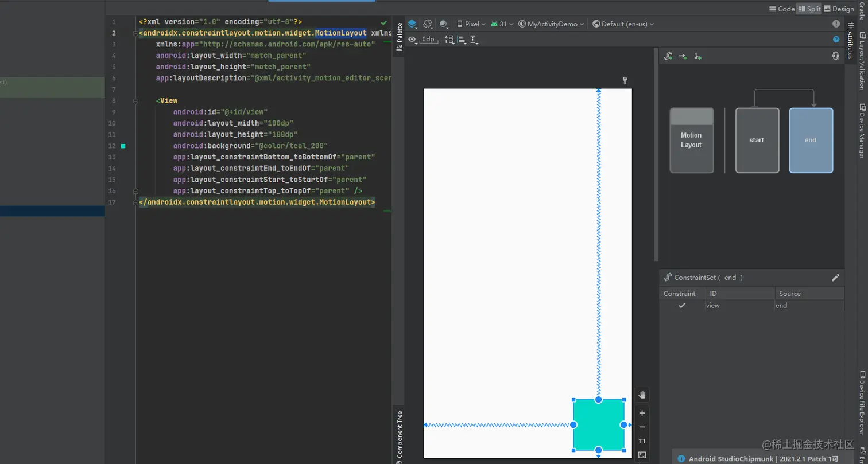
Task: Select the teal view in design preview
Action: pyautogui.click(x=599, y=425)
